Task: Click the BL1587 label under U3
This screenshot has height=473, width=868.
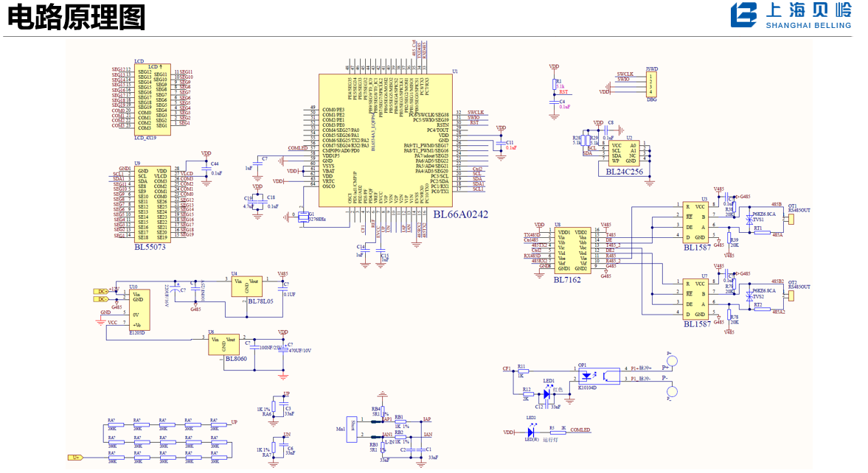Action: pyautogui.click(x=697, y=248)
